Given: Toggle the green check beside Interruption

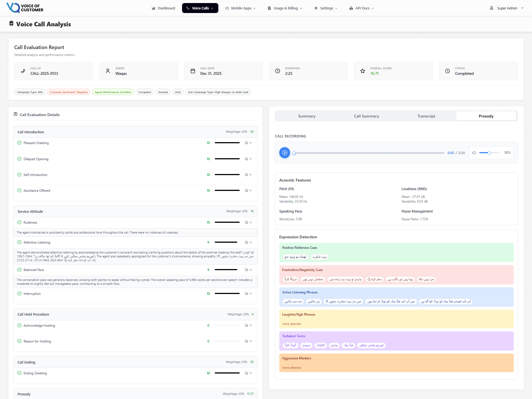Looking at the screenshot, I should tap(19, 293).
